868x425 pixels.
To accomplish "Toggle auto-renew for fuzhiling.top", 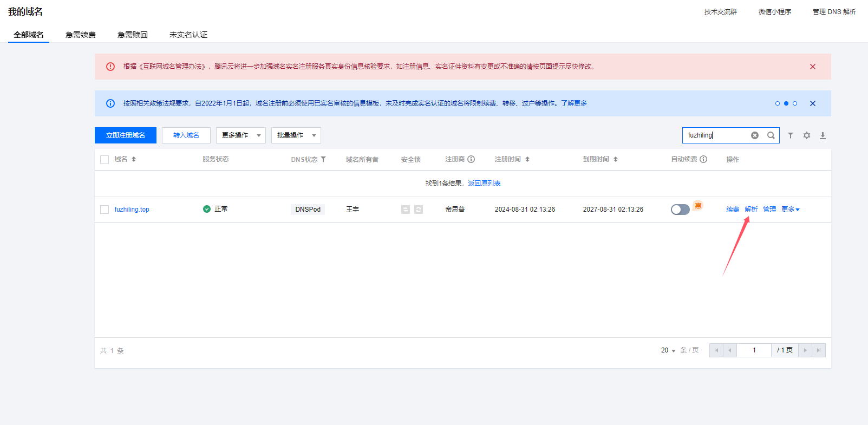I will (680, 210).
